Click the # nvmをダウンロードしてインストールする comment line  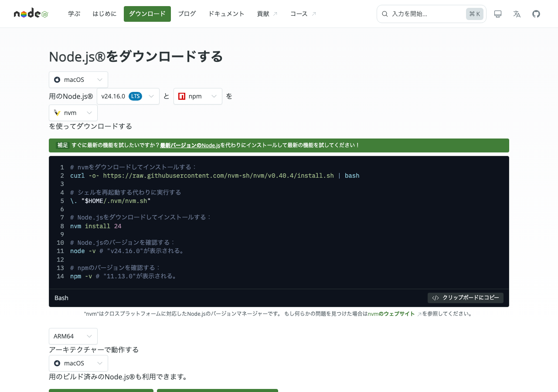(x=133, y=167)
